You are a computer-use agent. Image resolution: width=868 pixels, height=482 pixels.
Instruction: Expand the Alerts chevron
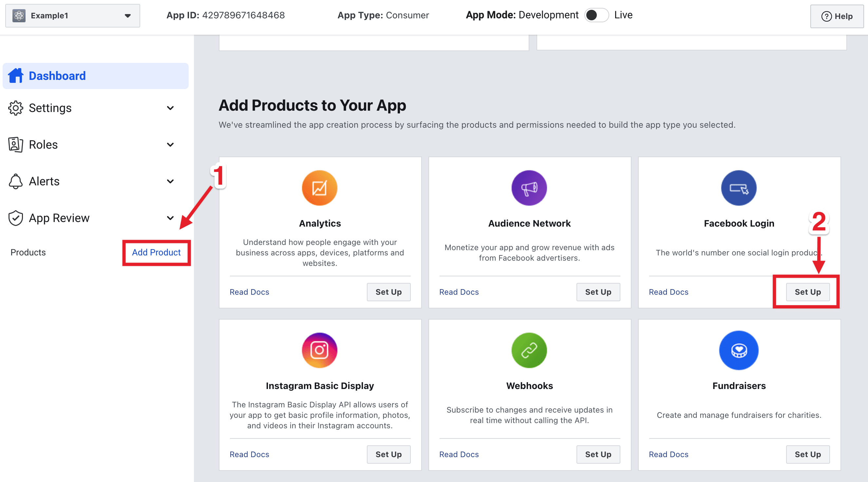point(171,181)
